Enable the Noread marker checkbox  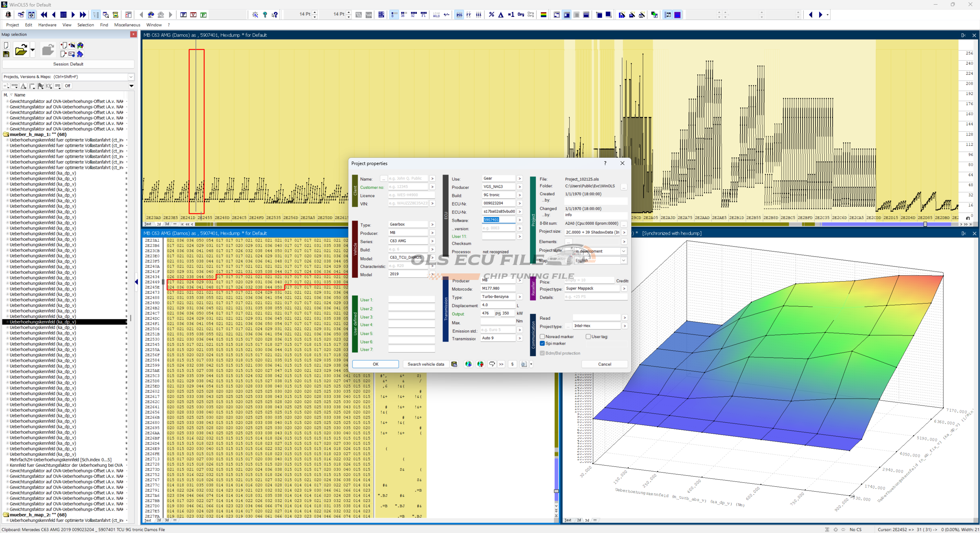[542, 337]
